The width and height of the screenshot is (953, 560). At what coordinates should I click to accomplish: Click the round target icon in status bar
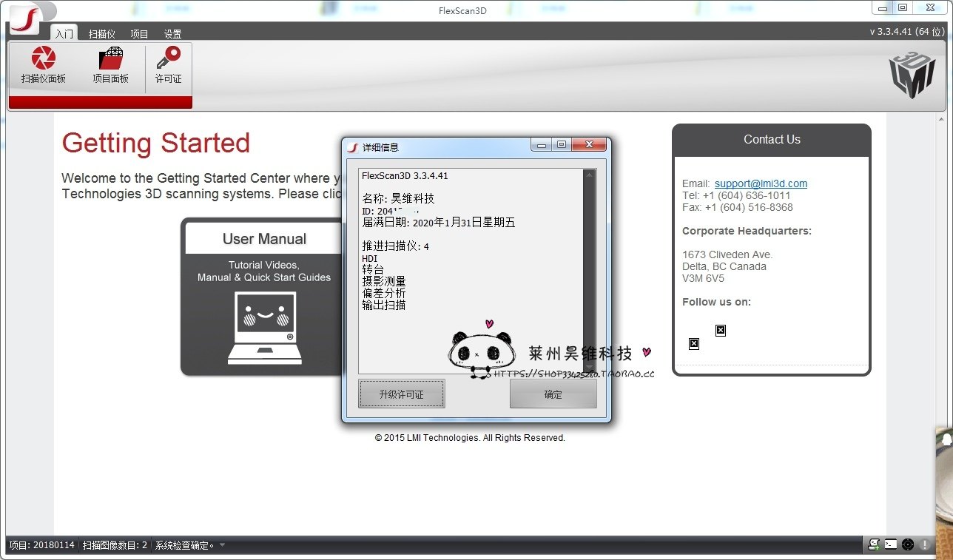pyautogui.click(x=908, y=544)
